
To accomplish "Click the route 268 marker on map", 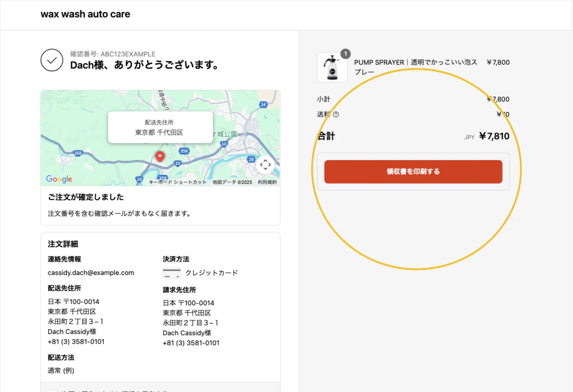I will tap(78, 153).
